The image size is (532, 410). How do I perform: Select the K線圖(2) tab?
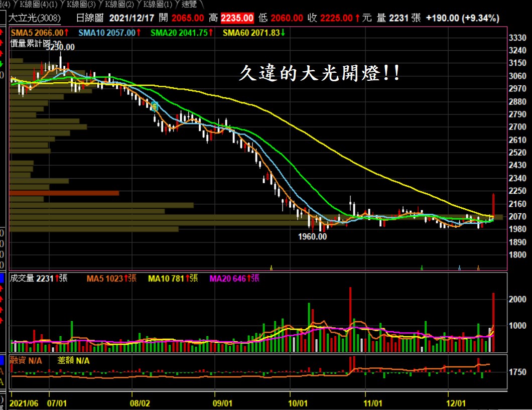click(x=119, y=5)
